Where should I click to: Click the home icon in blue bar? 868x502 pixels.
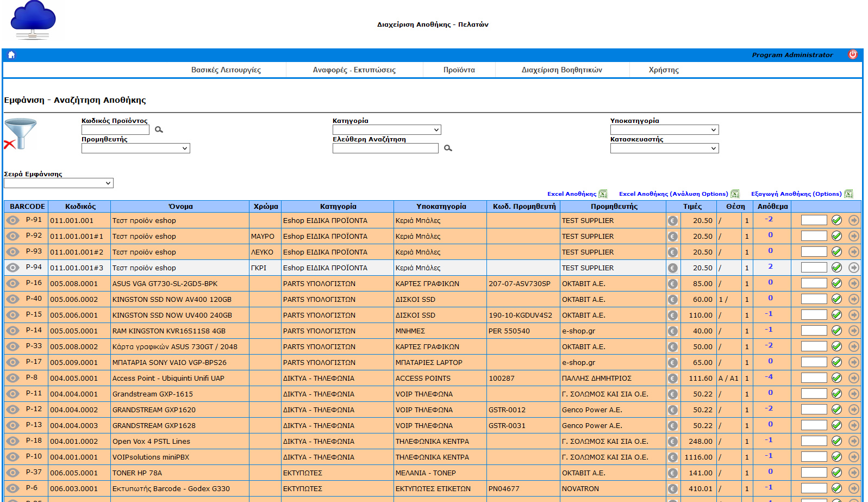coord(11,55)
